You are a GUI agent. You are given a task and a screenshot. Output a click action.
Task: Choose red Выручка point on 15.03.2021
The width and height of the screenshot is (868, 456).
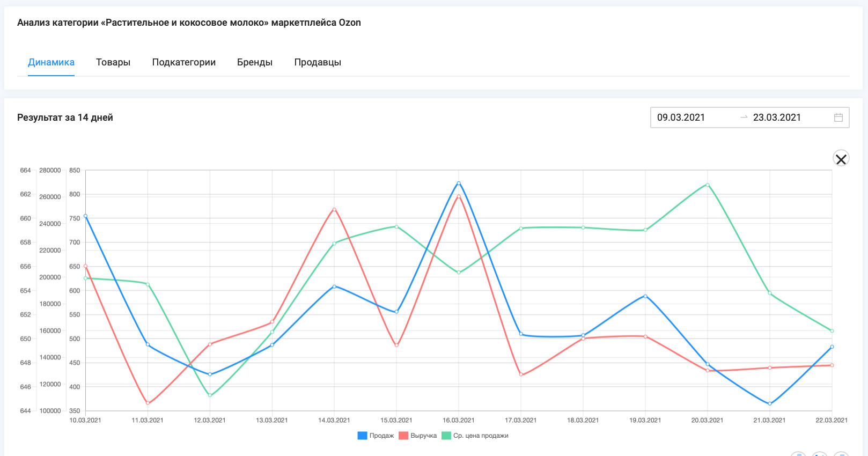coord(396,345)
